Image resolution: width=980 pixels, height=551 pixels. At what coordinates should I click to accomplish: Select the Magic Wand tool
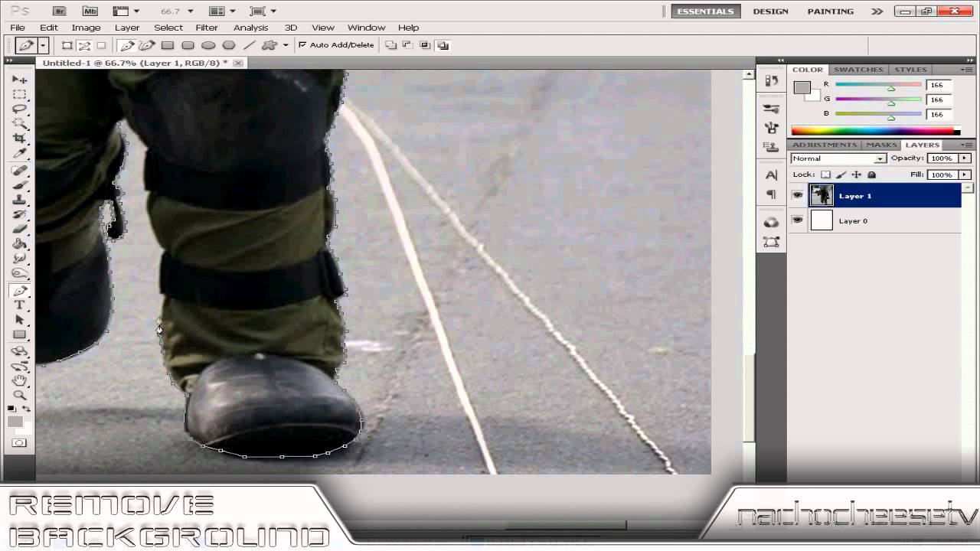[20, 123]
